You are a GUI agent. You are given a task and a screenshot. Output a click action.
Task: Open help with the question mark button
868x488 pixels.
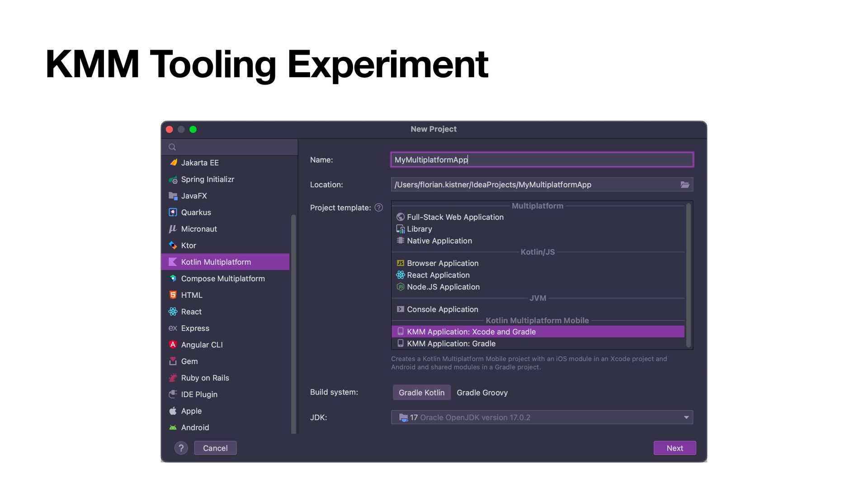tap(181, 448)
